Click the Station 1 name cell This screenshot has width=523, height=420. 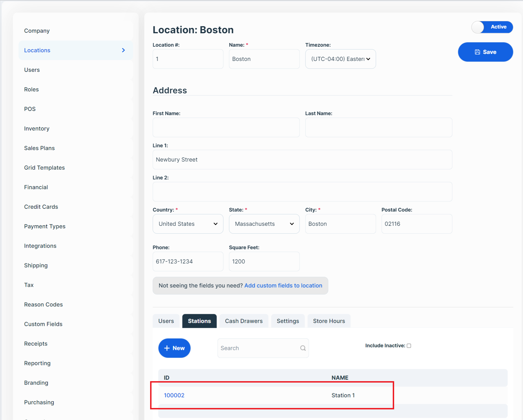click(343, 395)
